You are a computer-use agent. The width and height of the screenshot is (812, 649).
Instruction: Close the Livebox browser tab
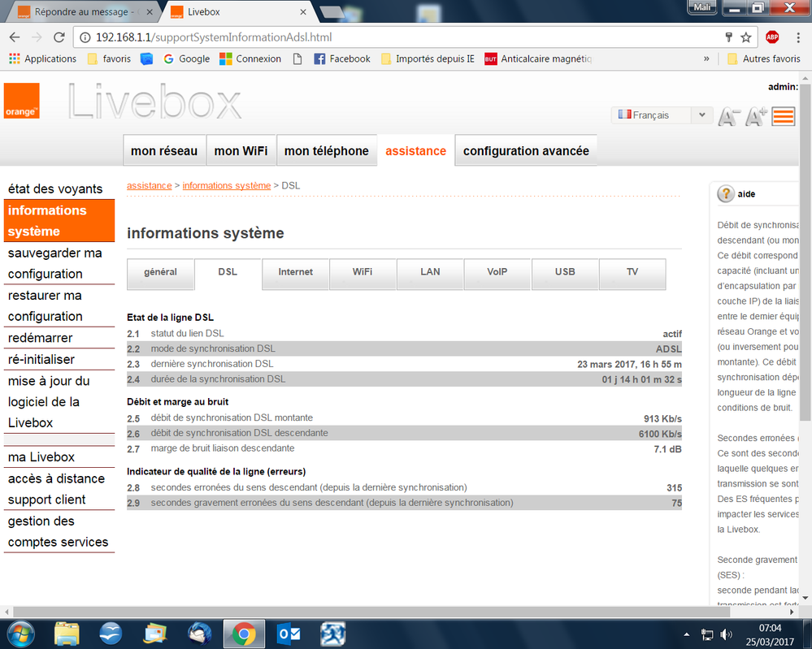pyautogui.click(x=303, y=12)
